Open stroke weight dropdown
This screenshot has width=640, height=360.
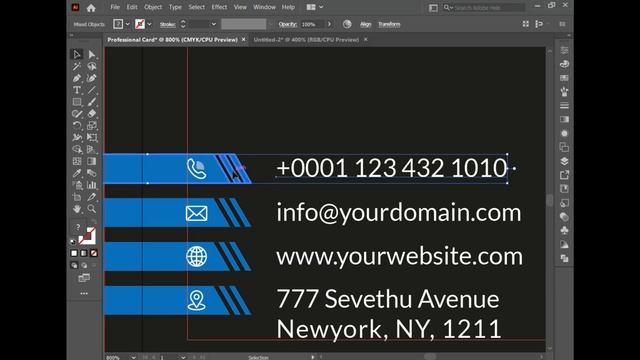pyautogui.click(x=213, y=24)
